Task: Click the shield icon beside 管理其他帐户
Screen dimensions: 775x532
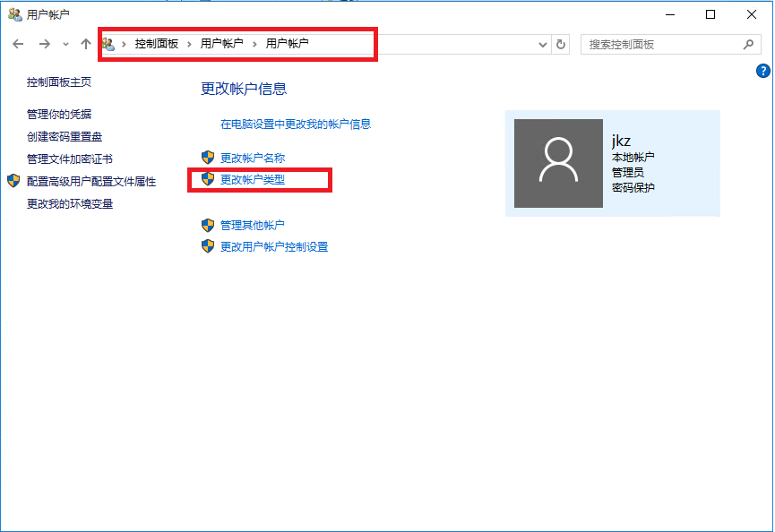Action: coord(208,226)
